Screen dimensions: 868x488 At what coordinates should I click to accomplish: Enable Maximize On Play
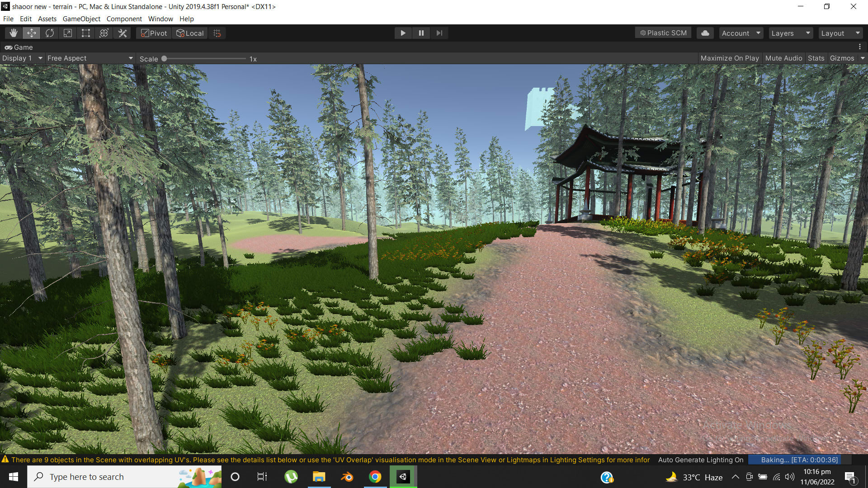coord(729,58)
